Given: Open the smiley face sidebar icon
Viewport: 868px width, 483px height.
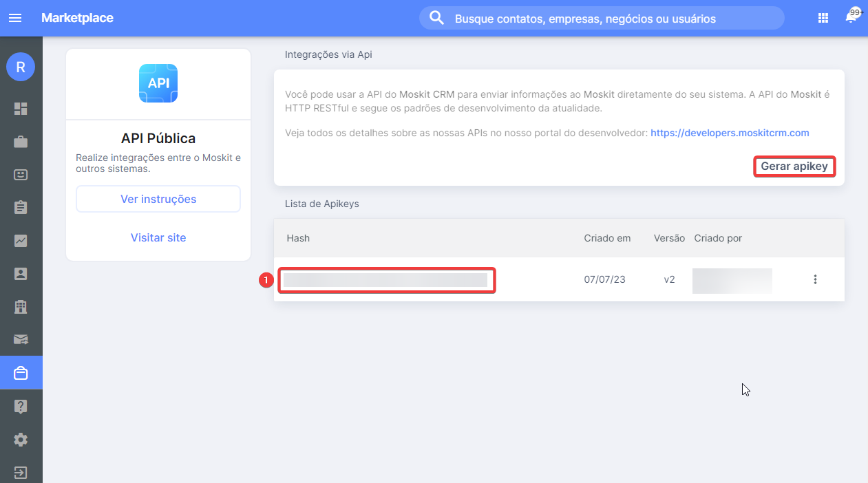Looking at the screenshot, I should 21,175.
